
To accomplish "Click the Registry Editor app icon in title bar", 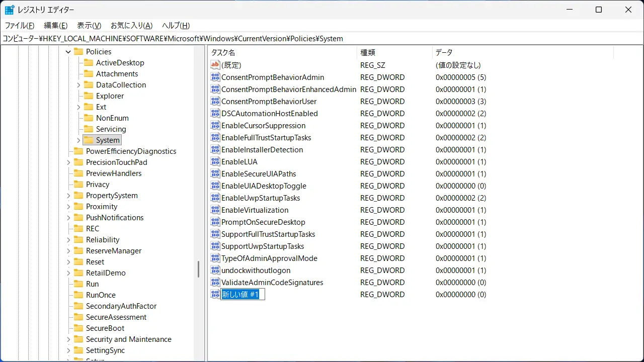I will 10,10.
